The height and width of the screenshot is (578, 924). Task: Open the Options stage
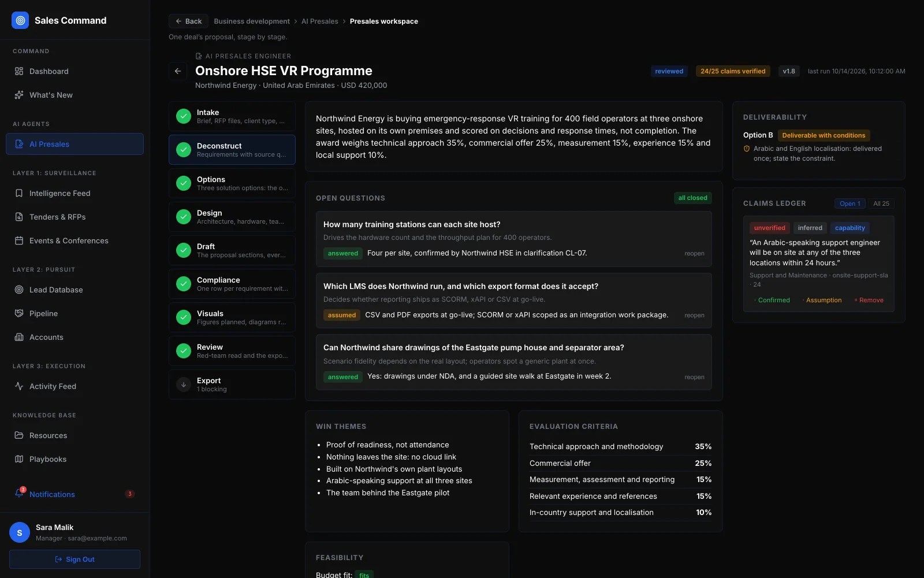pyautogui.click(x=232, y=183)
